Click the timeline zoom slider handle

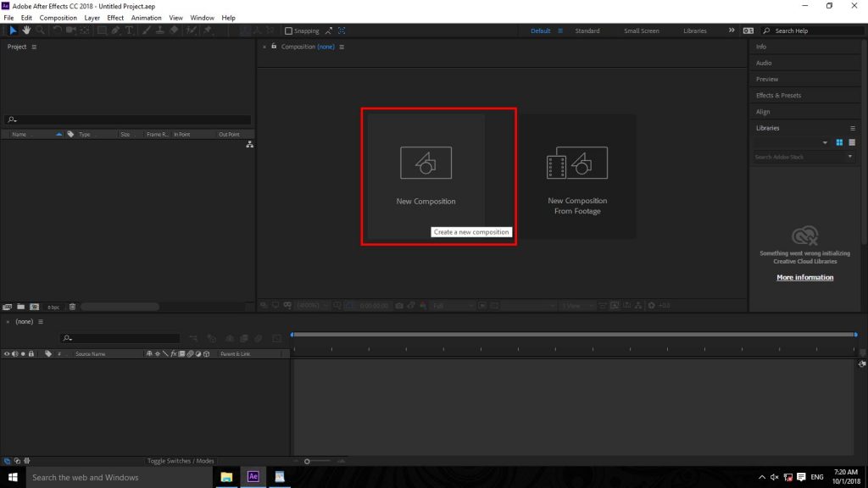(x=307, y=462)
